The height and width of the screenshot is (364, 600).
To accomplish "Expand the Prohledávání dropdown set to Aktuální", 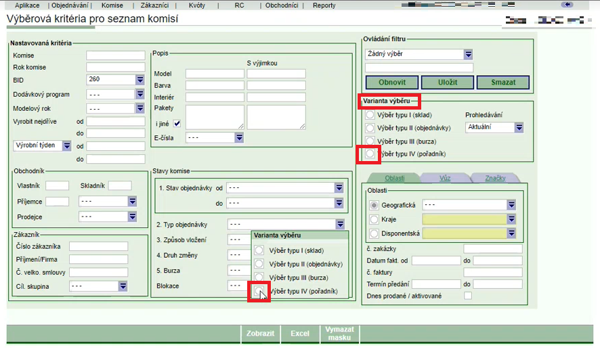I will (519, 127).
